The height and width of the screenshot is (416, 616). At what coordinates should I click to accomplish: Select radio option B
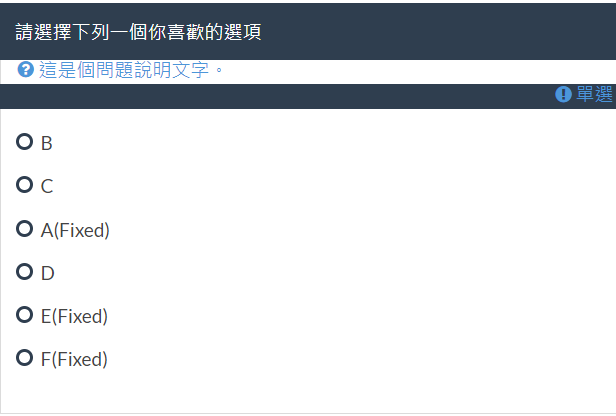[x=25, y=143]
